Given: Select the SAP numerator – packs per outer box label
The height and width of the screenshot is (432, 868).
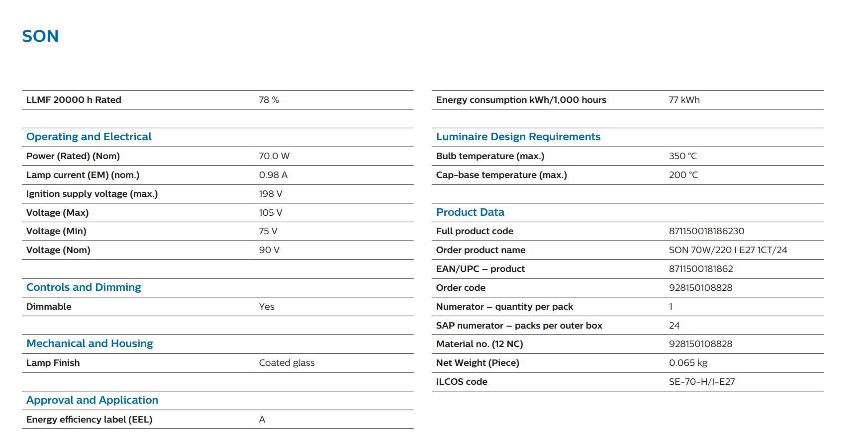Looking at the screenshot, I should (x=519, y=326).
